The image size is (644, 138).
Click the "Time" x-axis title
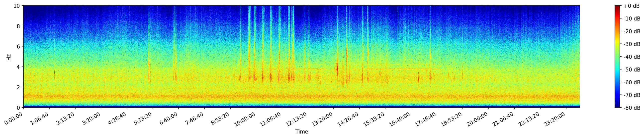pyautogui.click(x=301, y=132)
